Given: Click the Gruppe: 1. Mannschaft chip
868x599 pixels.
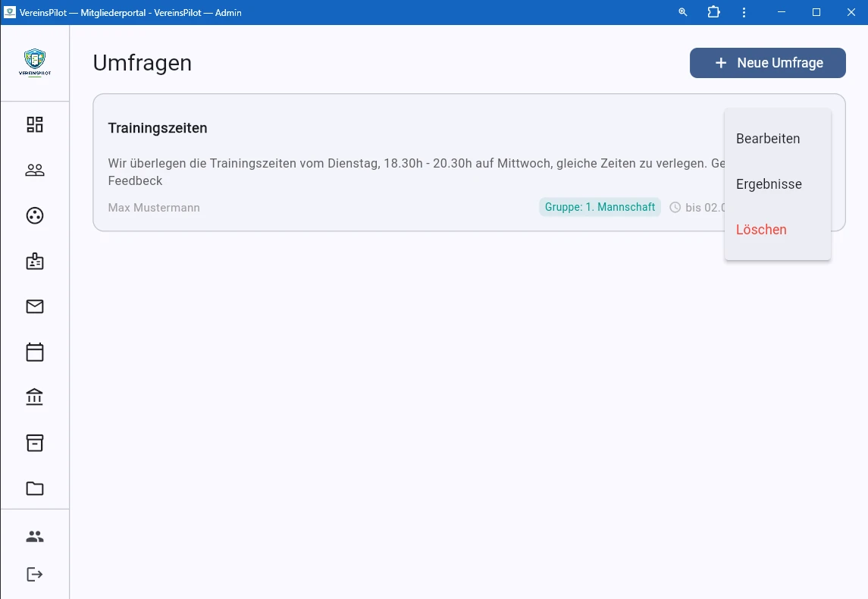Looking at the screenshot, I should coord(600,206).
